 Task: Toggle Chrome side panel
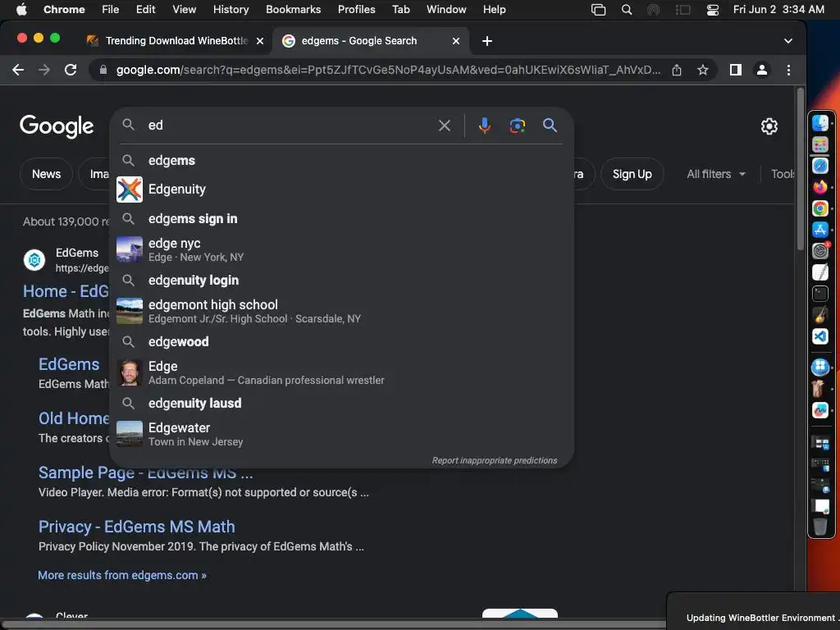click(x=736, y=70)
